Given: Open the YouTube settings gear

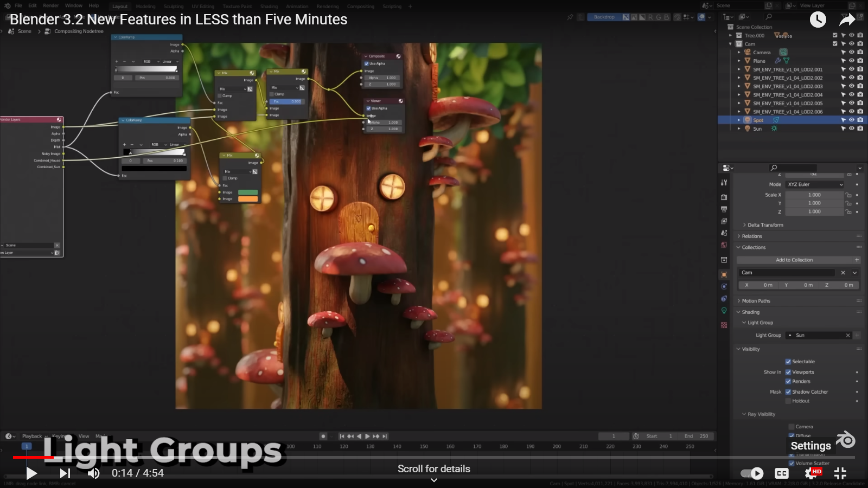Looking at the screenshot, I should point(811,473).
